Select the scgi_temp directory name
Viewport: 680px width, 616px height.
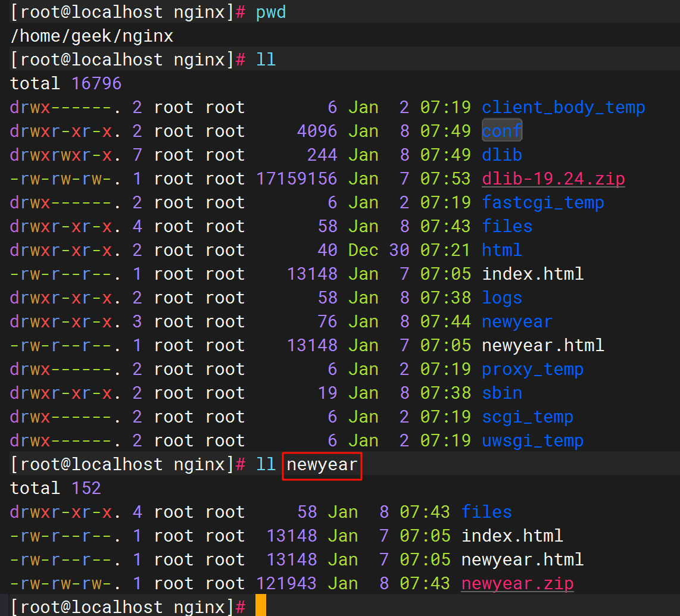pyautogui.click(x=528, y=417)
